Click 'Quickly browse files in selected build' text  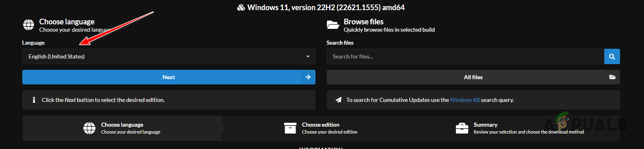(389, 30)
